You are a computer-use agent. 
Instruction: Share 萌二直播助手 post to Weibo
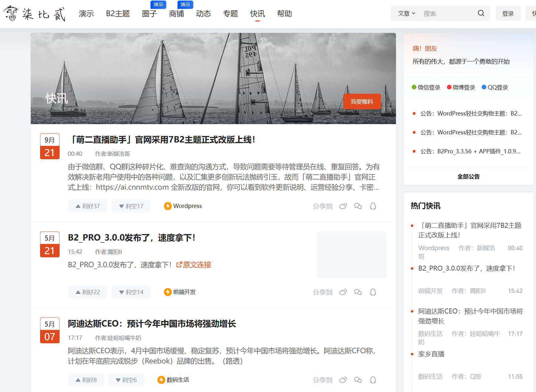point(343,206)
